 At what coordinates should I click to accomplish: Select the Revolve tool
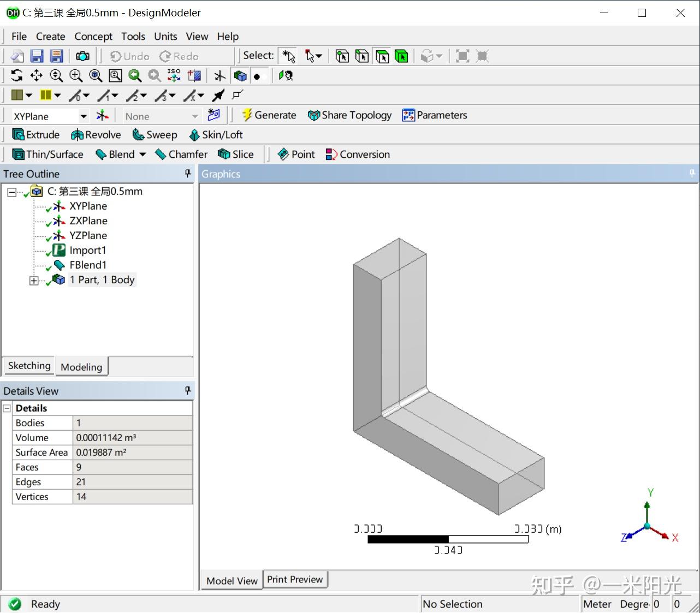96,134
